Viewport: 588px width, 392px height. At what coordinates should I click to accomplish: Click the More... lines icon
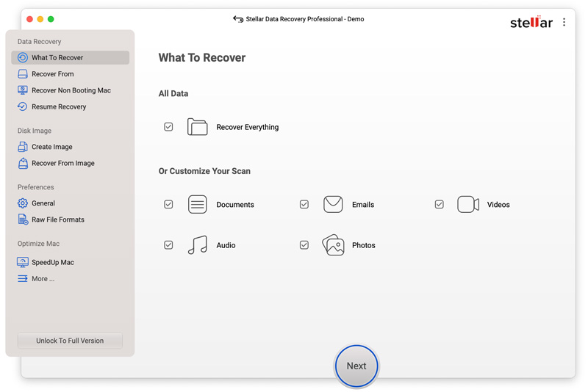[x=23, y=278]
